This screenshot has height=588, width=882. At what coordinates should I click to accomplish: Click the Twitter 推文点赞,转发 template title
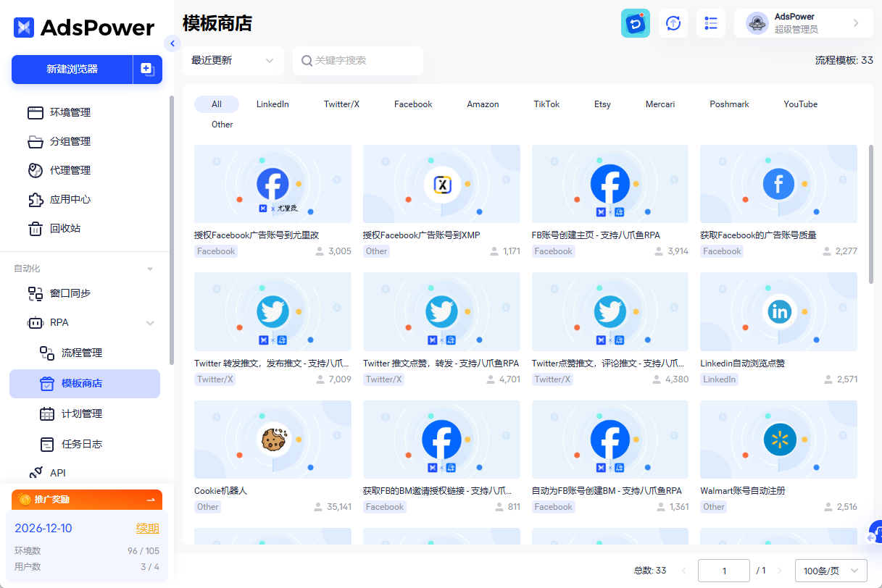441,364
